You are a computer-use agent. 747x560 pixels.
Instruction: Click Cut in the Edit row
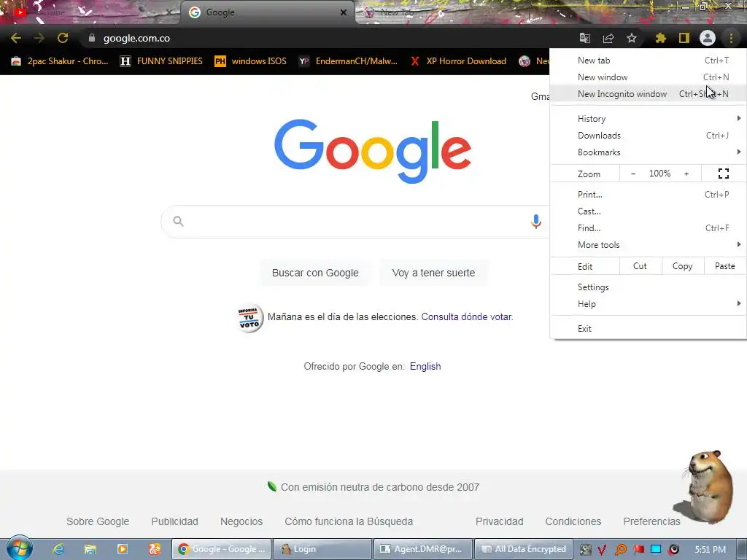640,266
